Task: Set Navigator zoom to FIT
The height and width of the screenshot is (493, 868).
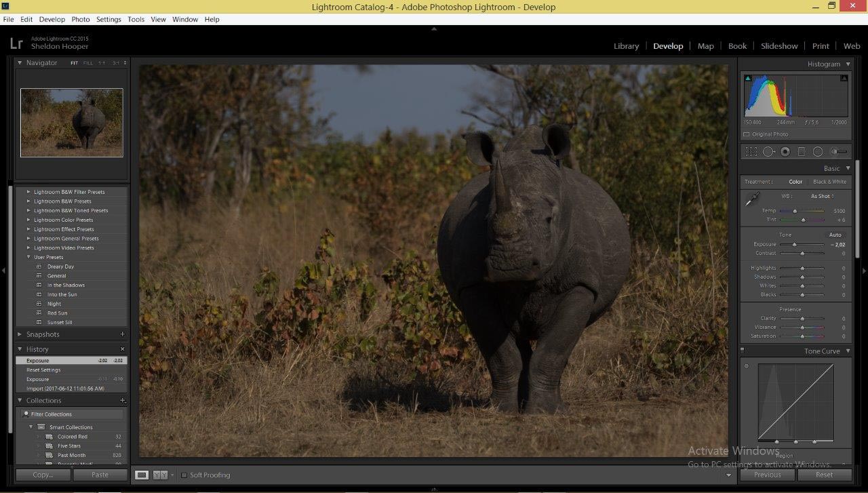Action: [x=73, y=63]
